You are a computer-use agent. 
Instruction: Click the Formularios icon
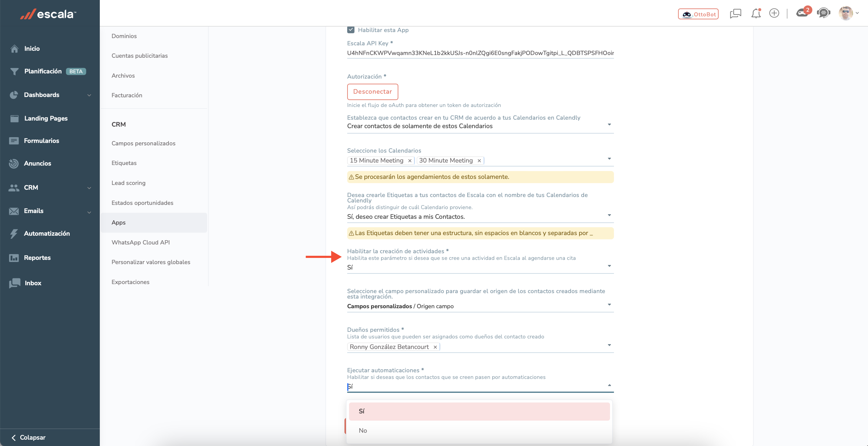point(14,141)
